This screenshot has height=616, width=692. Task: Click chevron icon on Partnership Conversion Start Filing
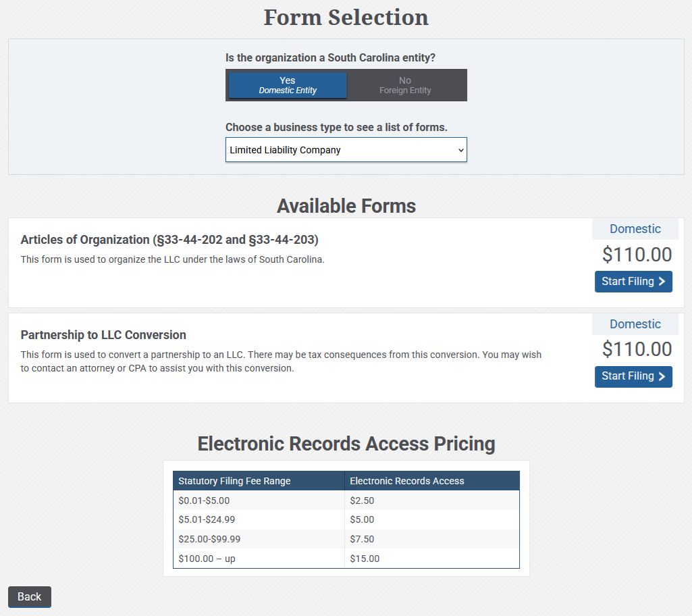click(662, 376)
